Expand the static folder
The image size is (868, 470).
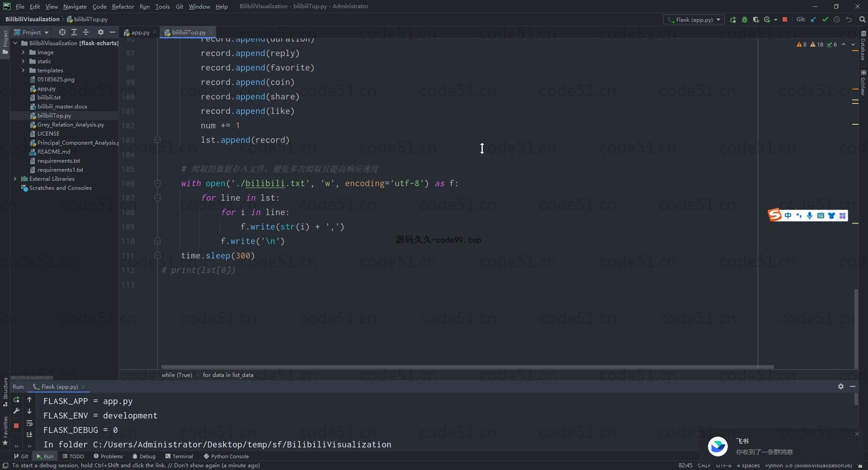[x=24, y=61]
